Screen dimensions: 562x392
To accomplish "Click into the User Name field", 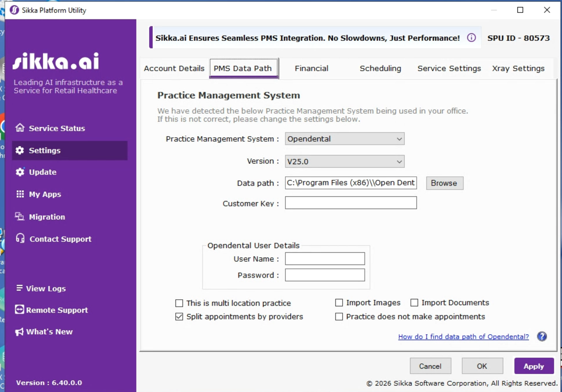I will click(x=325, y=259).
